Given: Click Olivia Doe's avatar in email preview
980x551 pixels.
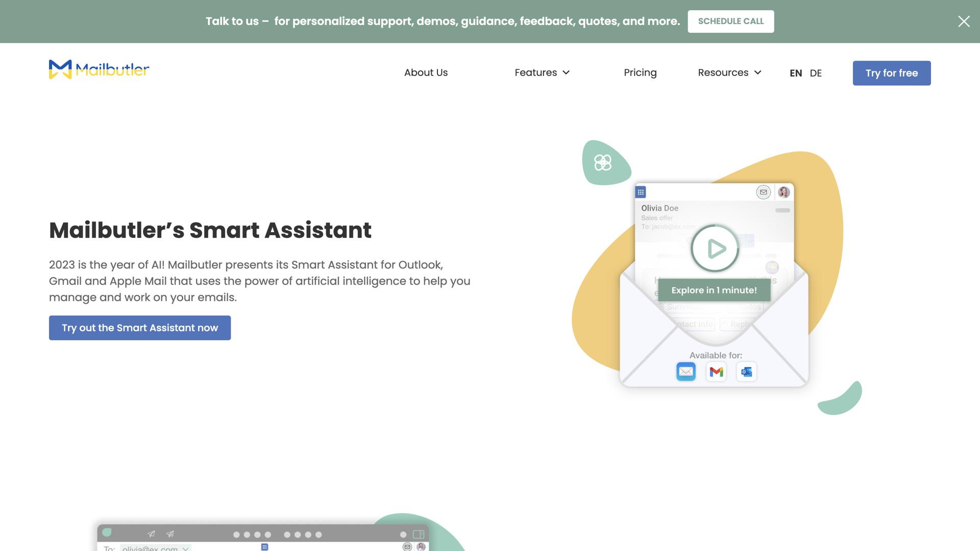Looking at the screenshot, I should (783, 192).
